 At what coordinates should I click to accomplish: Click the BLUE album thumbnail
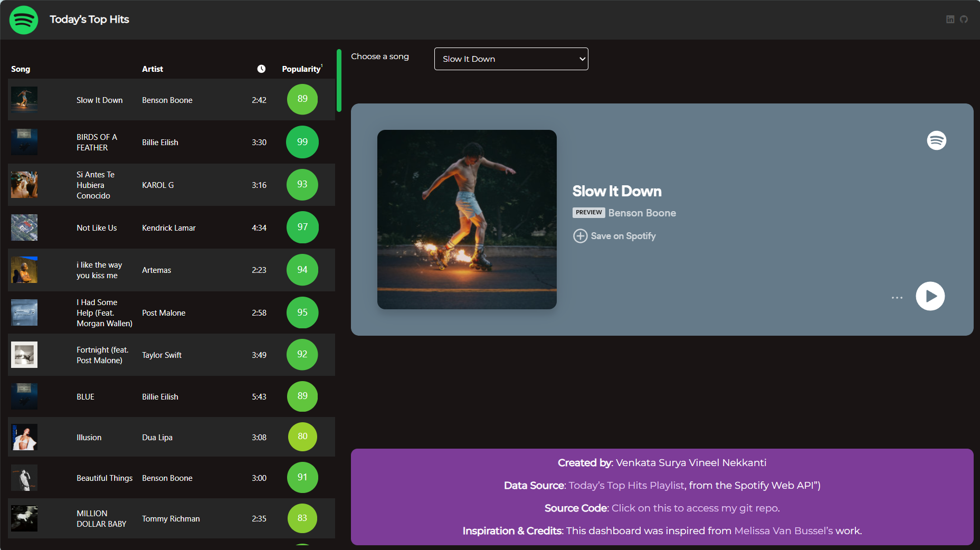[24, 396]
